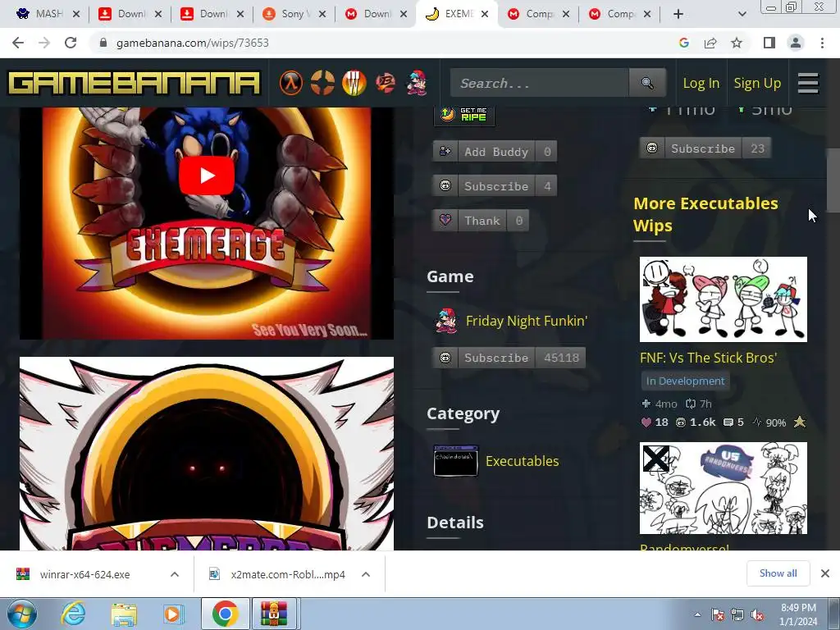This screenshot has width=840, height=630.
Task: Click Sign Up link
Action: coord(757,83)
